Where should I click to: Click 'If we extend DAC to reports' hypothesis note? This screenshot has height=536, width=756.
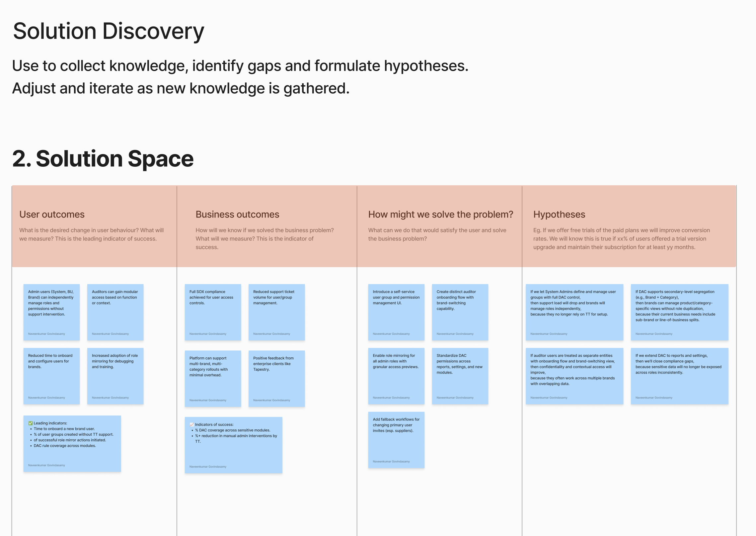[679, 376]
